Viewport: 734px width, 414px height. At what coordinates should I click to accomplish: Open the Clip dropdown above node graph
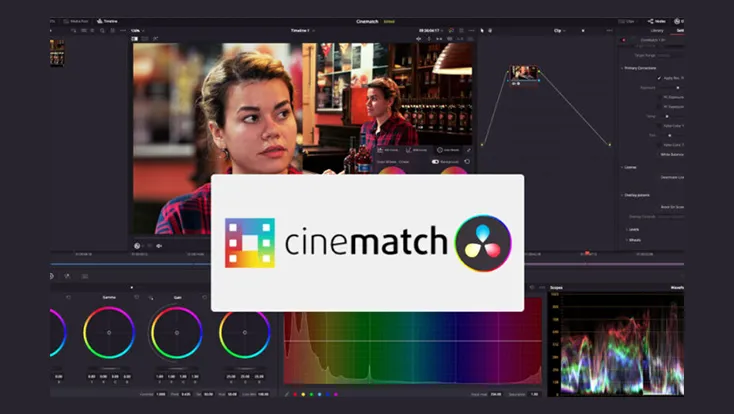[559, 30]
